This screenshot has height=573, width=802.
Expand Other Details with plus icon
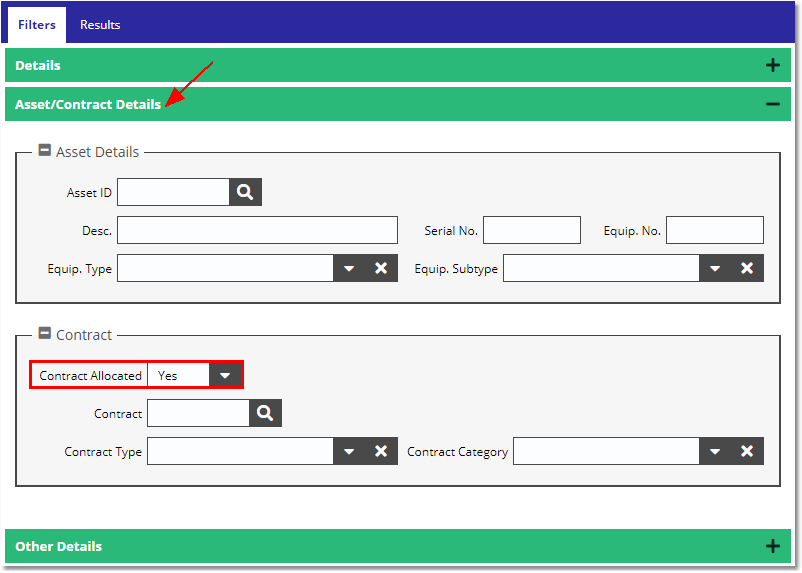coord(773,546)
